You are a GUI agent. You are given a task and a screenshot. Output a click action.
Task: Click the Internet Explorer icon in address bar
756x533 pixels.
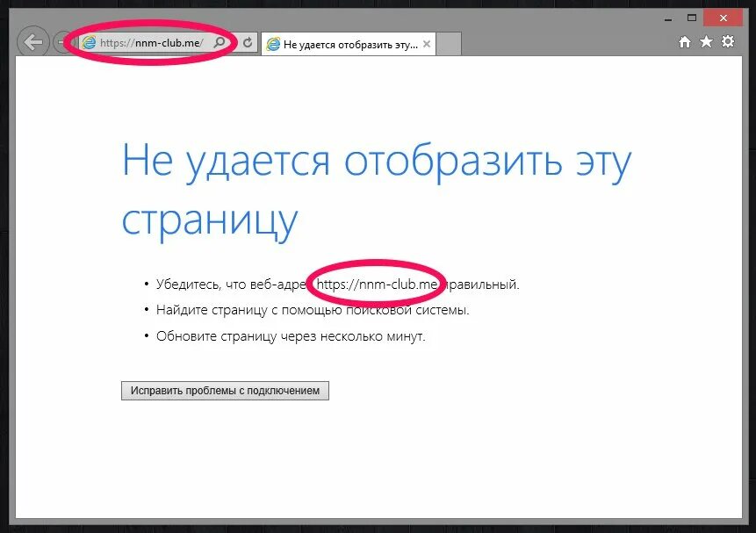(89, 43)
